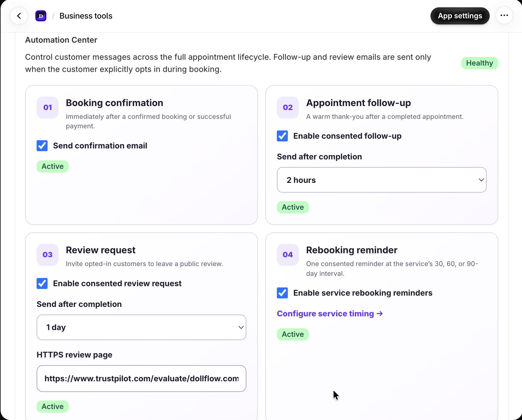This screenshot has width=522, height=420.
Task: Click the HTTPS review page label
Action: click(x=74, y=355)
